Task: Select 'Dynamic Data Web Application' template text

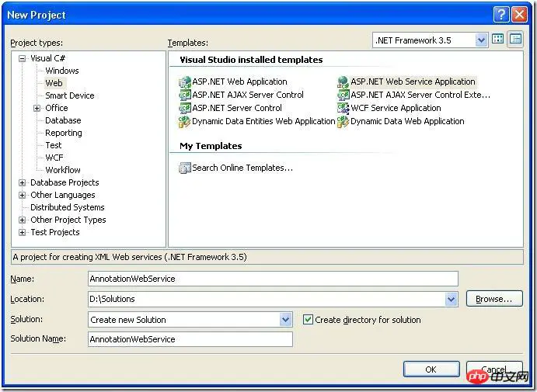Action: [407, 121]
